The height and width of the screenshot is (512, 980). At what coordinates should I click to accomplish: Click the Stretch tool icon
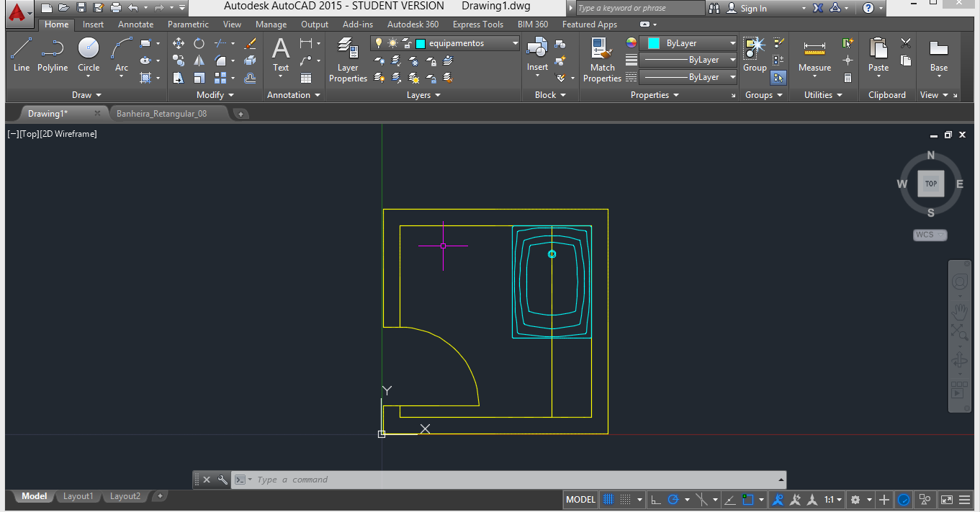179,78
